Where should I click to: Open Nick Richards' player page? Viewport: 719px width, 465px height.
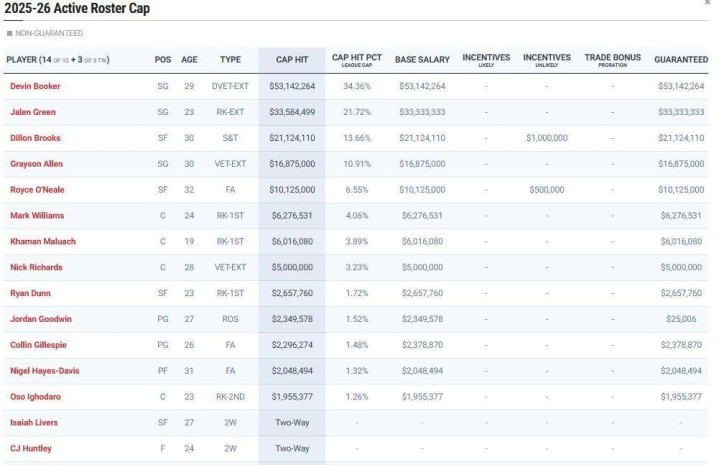pos(36,268)
